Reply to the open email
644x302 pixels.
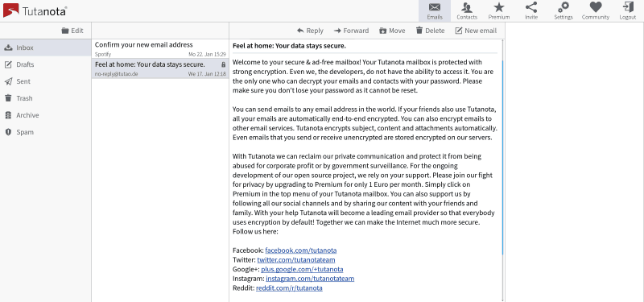pyautogui.click(x=310, y=31)
